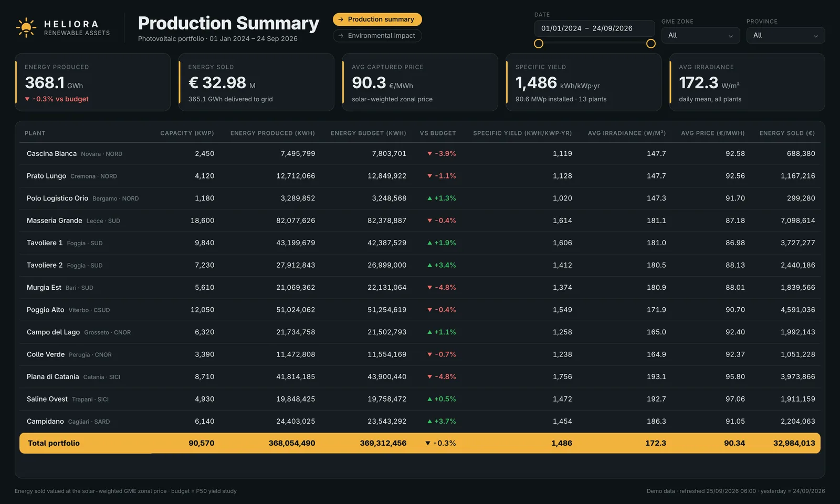Open the GME Zone dropdown
The width and height of the screenshot is (840, 504).
(x=700, y=35)
